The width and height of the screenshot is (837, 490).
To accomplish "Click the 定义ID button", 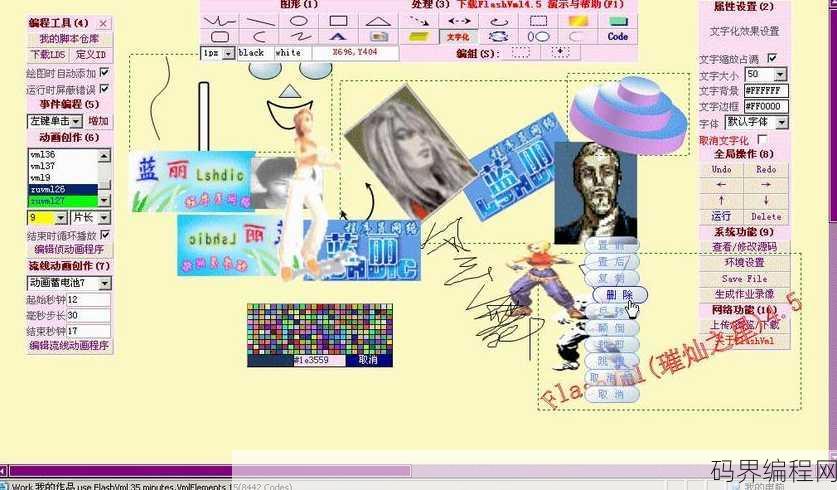I will [x=91, y=54].
